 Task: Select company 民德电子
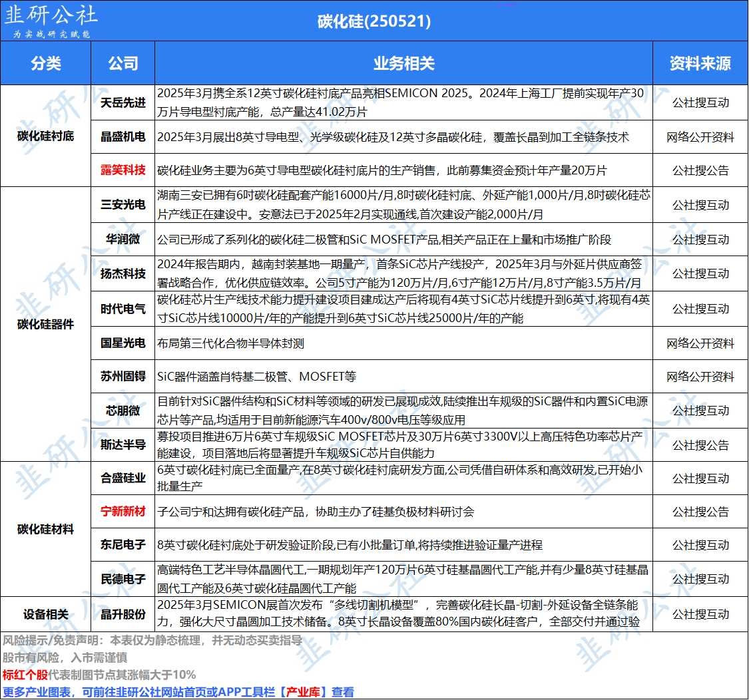(123, 579)
